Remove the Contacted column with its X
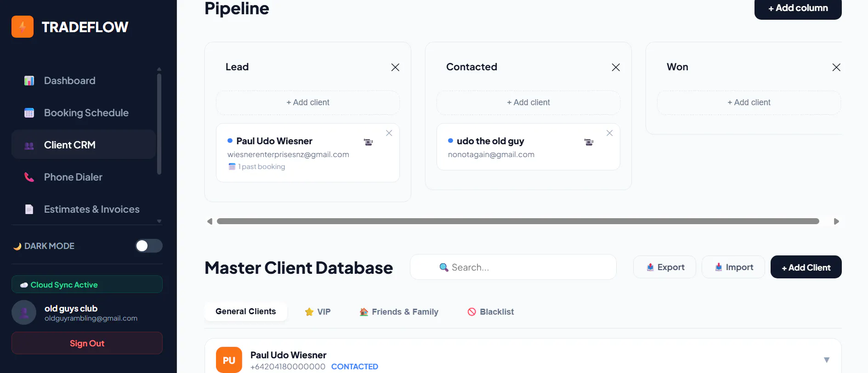The height and width of the screenshot is (373, 868). tap(616, 68)
